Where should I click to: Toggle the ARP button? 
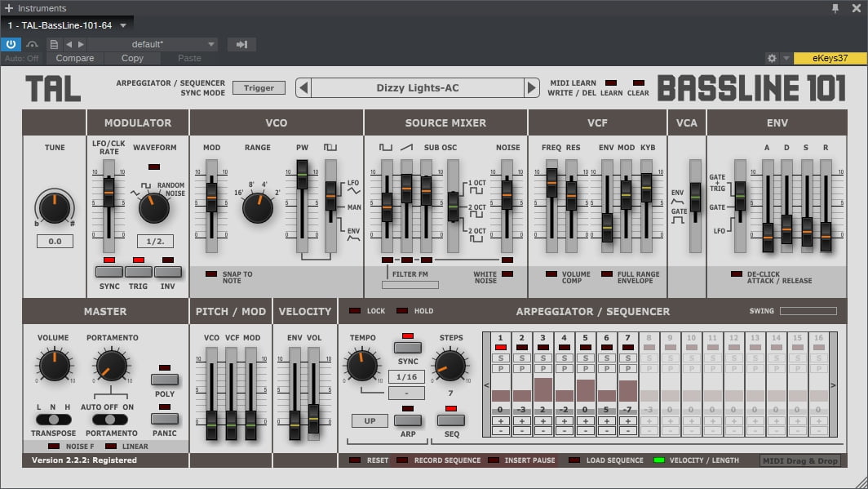407,420
